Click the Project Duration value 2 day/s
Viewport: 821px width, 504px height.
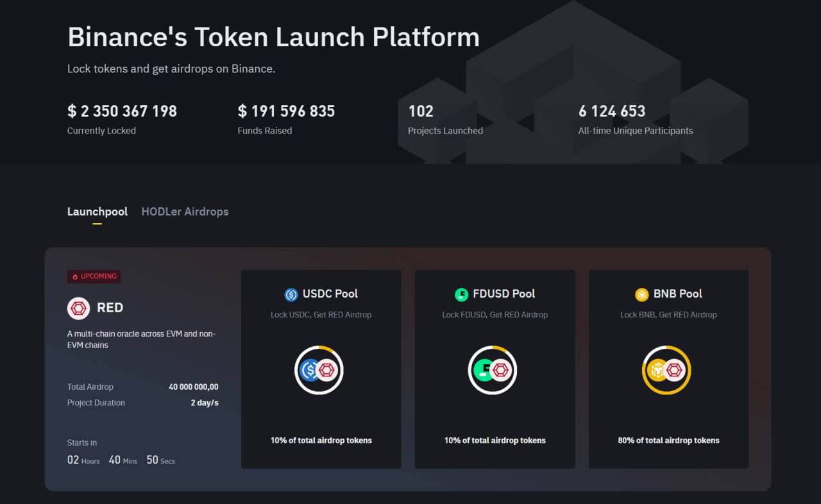coord(205,403)
